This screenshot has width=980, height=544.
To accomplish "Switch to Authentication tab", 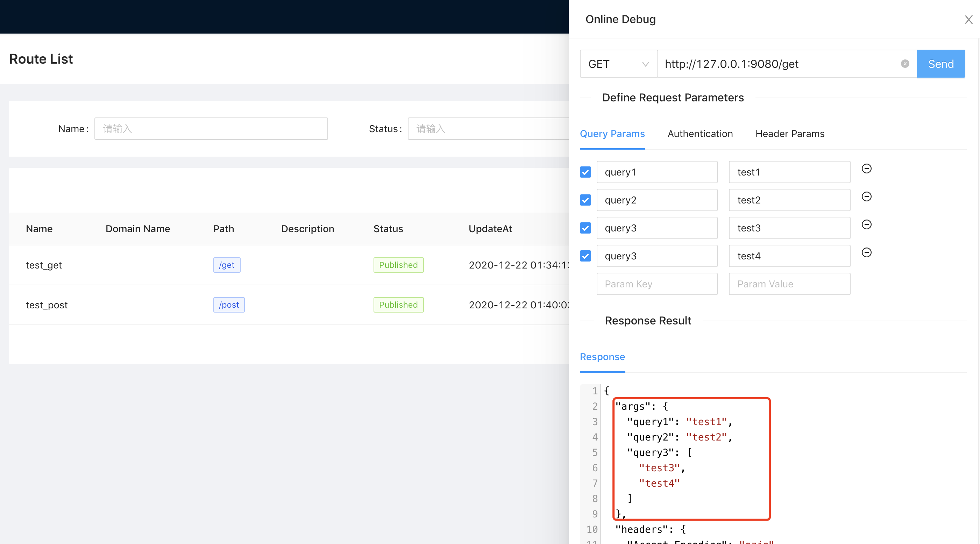I will pyautogui.click(x=700, y=133).
